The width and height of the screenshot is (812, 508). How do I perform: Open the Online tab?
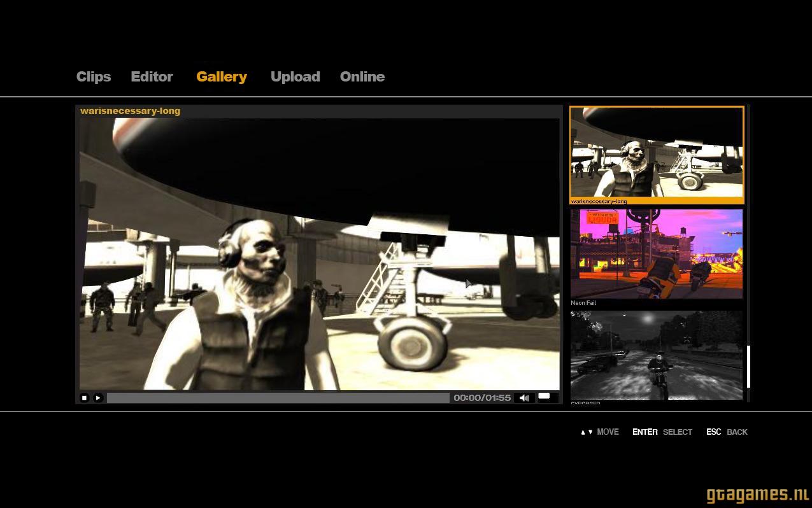point(362,76)
